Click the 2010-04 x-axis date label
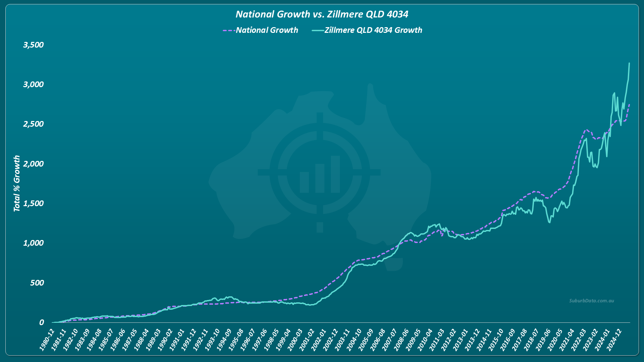644x362 pixels. pyautogui.click(x=424, y=340)
